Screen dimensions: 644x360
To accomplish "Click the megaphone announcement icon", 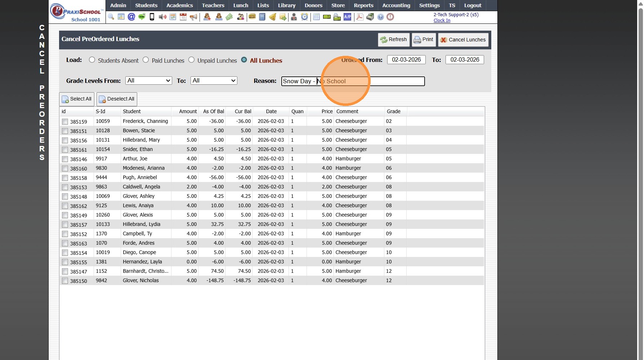I will [x=193, y=17].
